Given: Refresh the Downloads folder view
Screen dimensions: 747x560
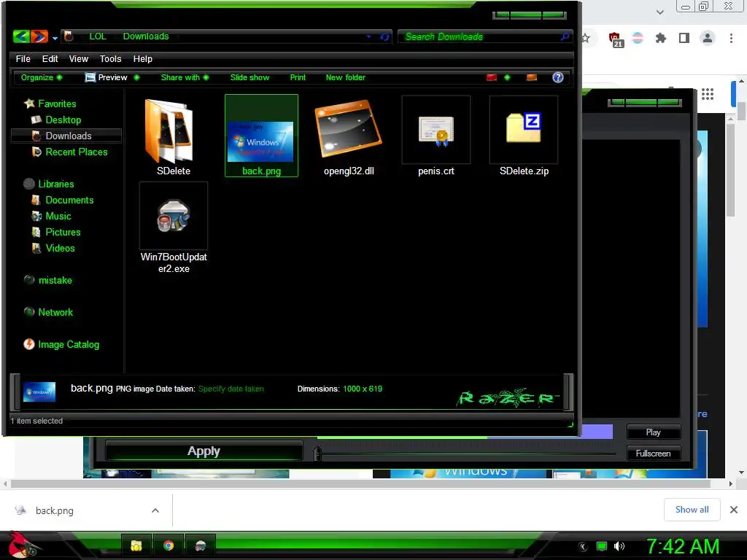Looking at the screenshot, I should coord(384,36).
